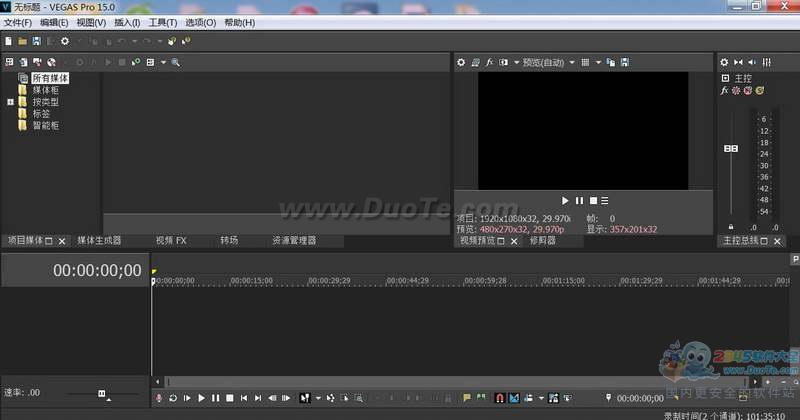The height and width of the screenshot is (420, 800).
Task: Toggle lock envelopes to events icon
Action: [x=554, y=398]
